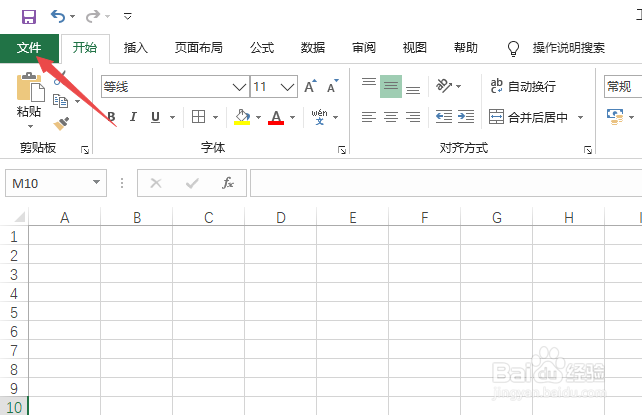Open the 对齐方式 dialog launcher
The image size is (642, 415).
pyautogui.click(x=588, y=150)
